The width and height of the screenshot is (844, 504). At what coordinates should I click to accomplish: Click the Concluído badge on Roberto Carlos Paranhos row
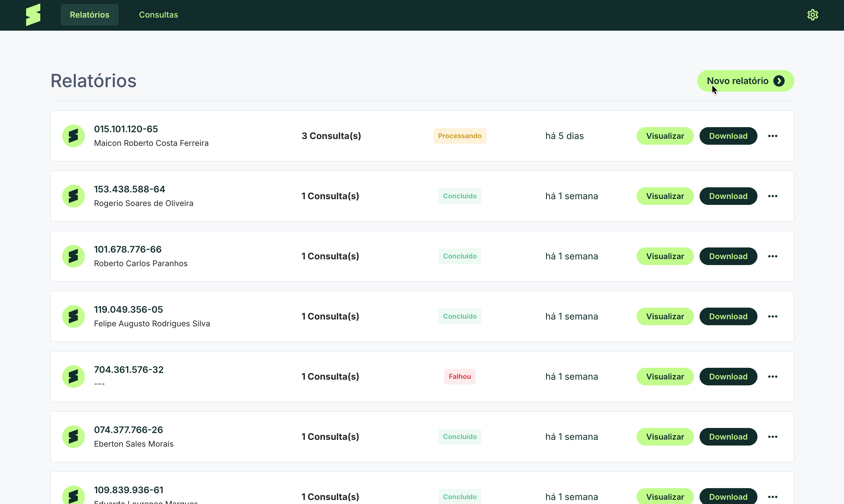point(459,256)
